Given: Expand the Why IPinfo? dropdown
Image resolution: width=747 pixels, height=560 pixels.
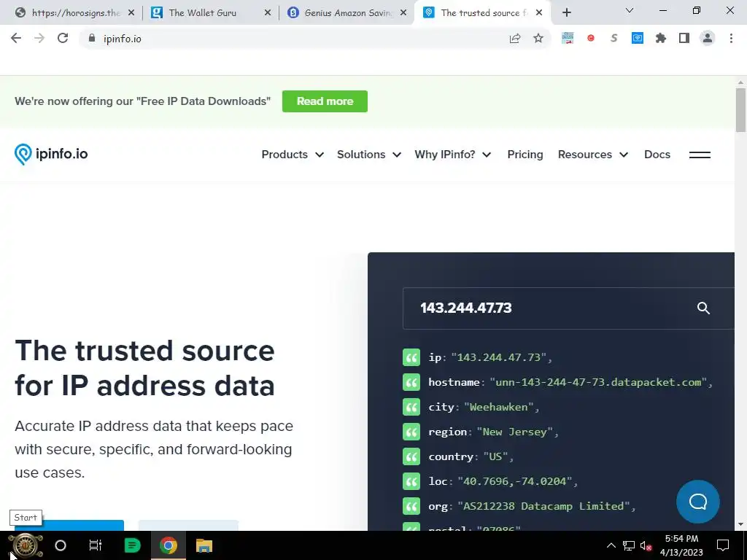Looking at the screenshot, I should (452, 155).
